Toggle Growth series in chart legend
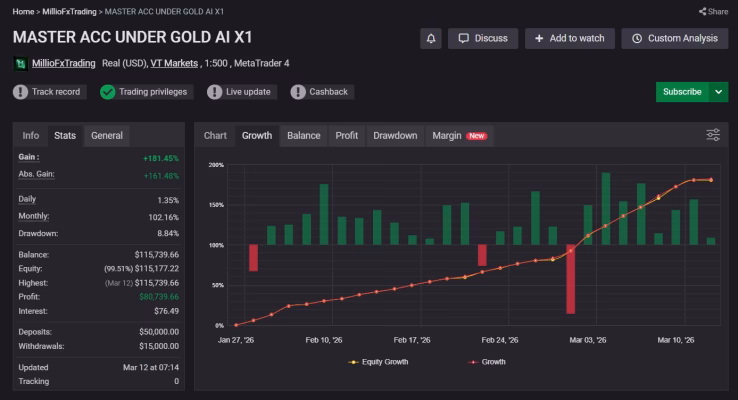 (x=487, y=362)
